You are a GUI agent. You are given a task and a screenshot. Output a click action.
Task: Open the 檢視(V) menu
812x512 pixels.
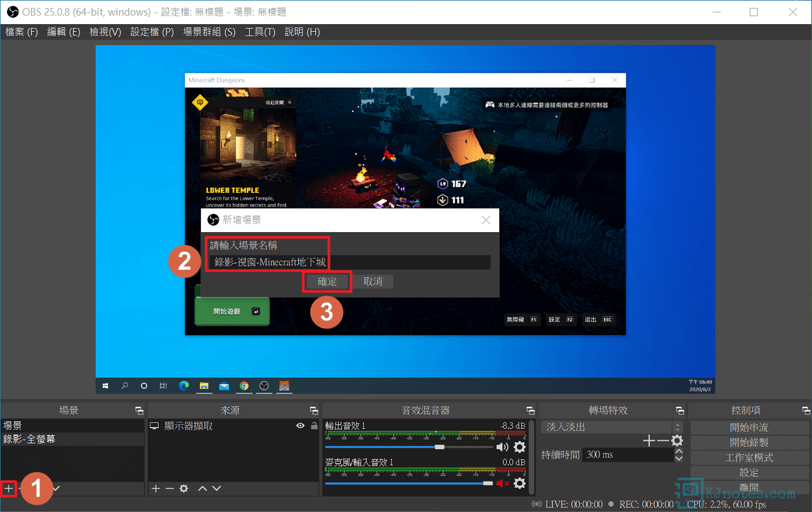105,32
